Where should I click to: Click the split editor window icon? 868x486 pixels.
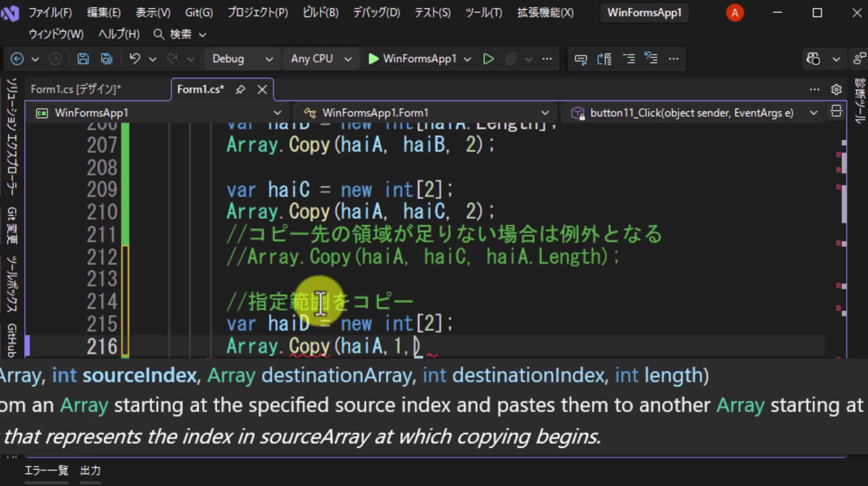tap(836, 112)
